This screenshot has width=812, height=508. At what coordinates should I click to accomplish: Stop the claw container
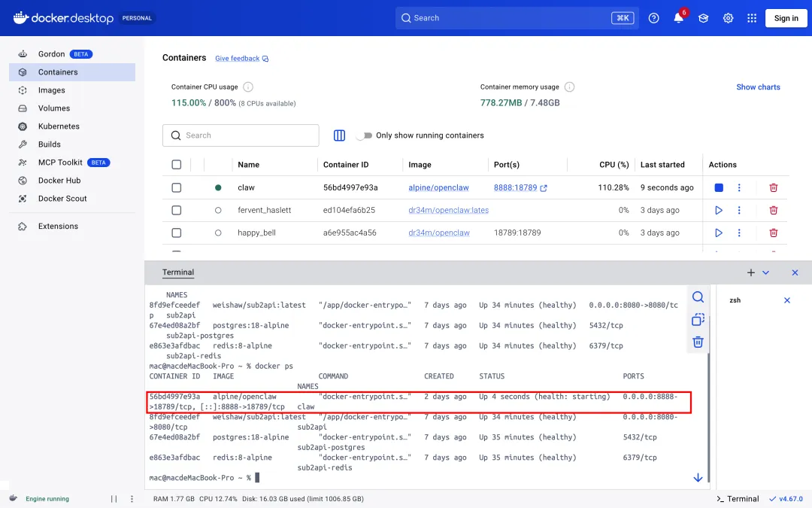pos(719,187)
